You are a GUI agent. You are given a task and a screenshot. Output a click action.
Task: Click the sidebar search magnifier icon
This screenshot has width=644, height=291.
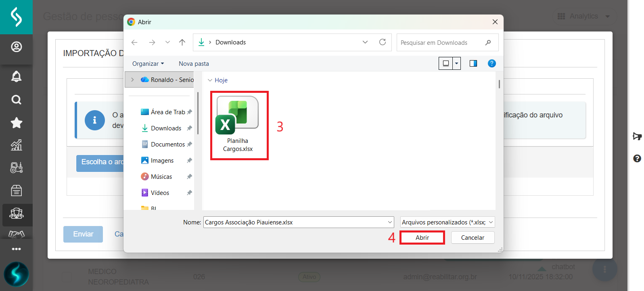click(16, 100)
